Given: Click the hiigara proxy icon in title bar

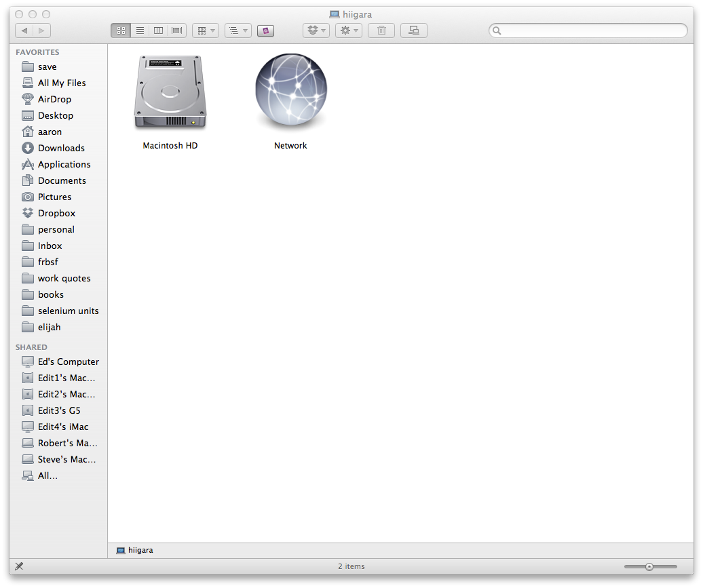Looking at the screenshot, I should (x=335, y=14).
